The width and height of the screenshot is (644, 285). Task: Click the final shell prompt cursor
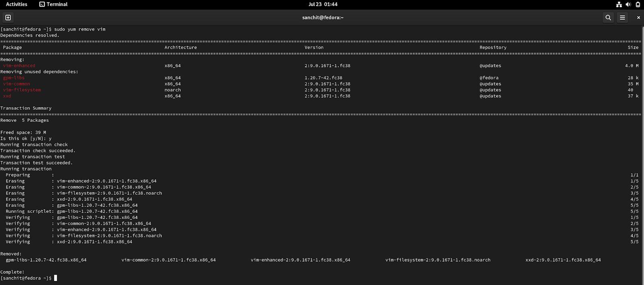(56, 278)
